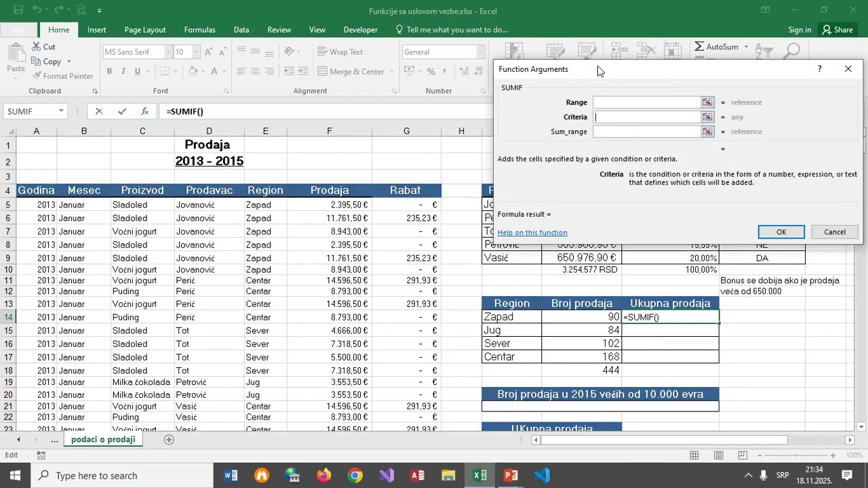Decrease font size with smaller A icon
Viewport: 868px width, 488px height.
click(223, 52)
